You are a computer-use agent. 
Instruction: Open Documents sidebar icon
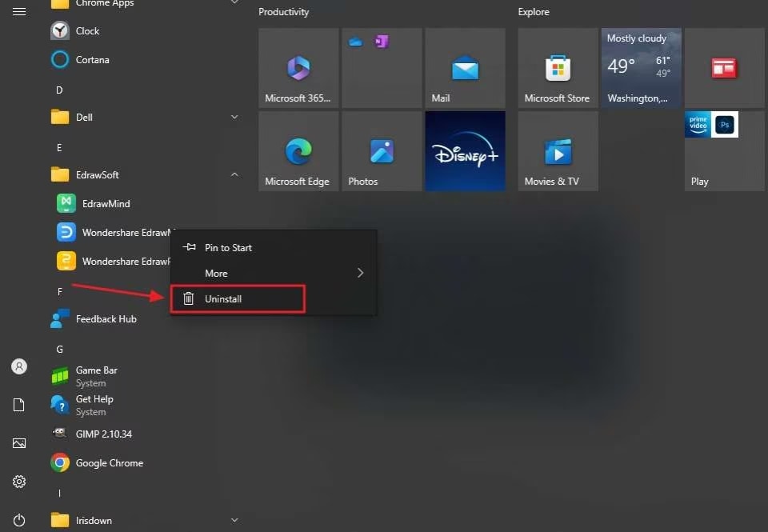19,405
